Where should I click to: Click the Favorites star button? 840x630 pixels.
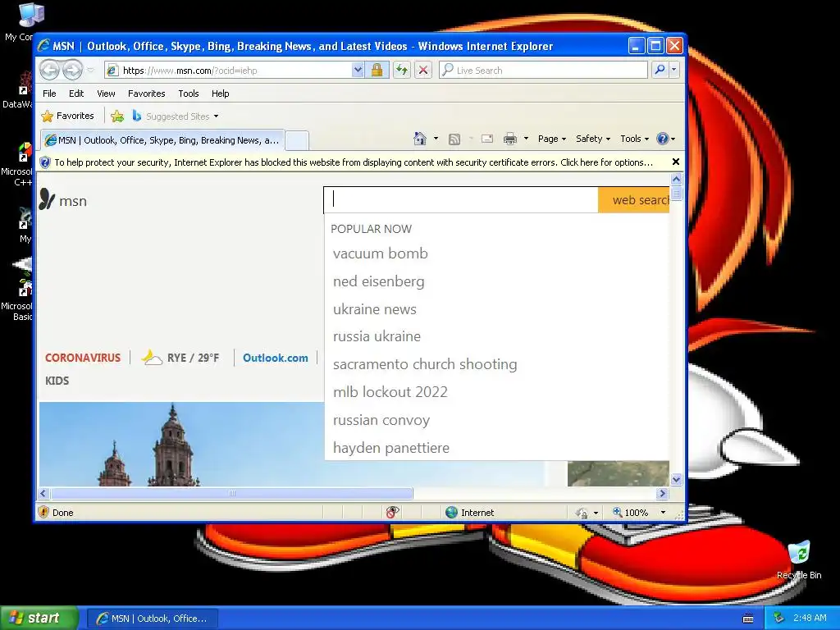pos(67,116)
